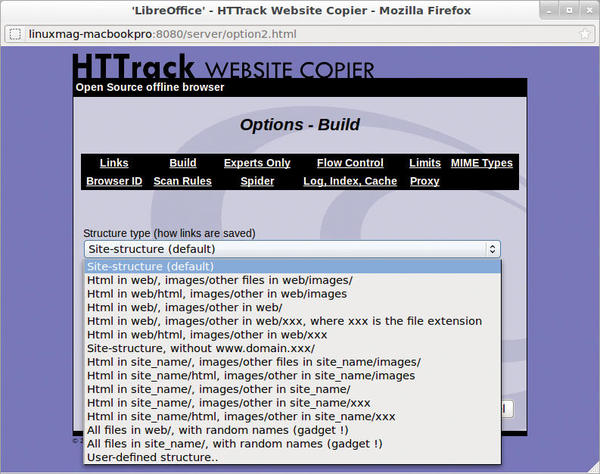The width and height of the screenshot is (600, 474).
Task: Click the URL address bar field
Action: (x=298, y=34)
